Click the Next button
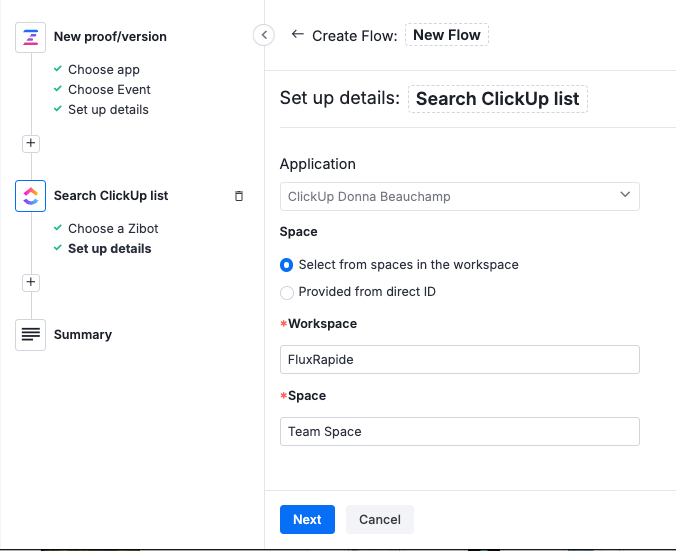676x551 pixels. coord(307,520)
